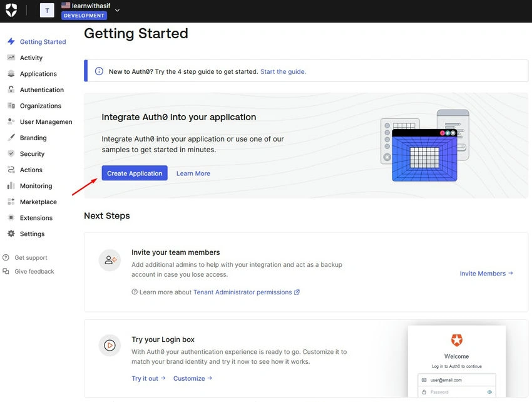
Task: Click the Give feedback chat icon
Action: [6, 271]
